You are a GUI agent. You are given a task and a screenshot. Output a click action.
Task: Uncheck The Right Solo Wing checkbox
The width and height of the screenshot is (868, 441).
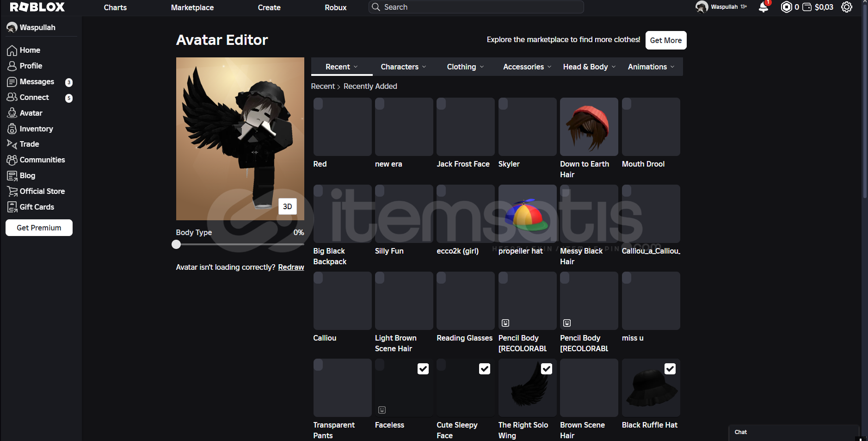(547, 369)
